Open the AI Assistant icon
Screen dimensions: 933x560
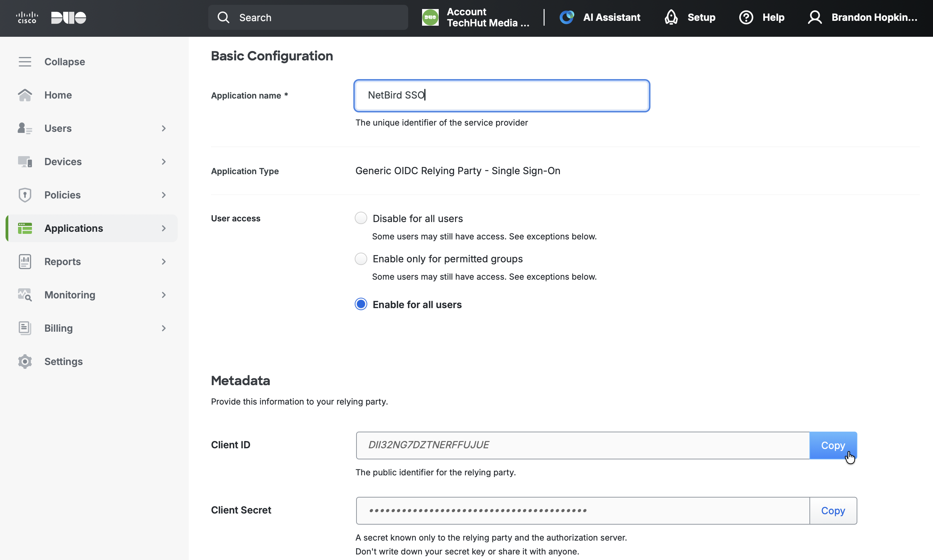tap(566, 17)
